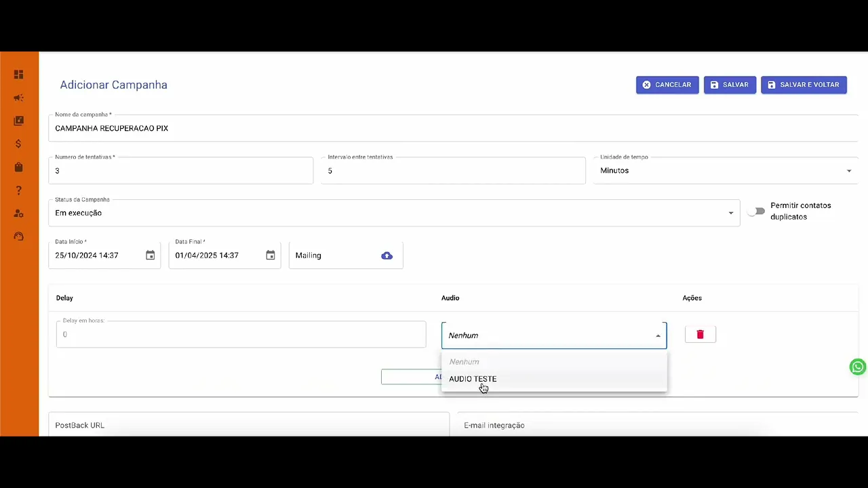Click the Salvar button
Screen dimensions: 868x488
730,85
